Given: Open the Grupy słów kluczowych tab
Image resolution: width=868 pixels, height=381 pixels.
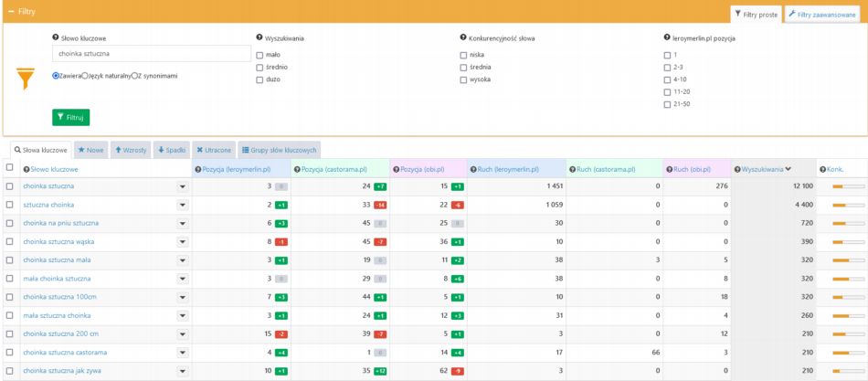Looking at the screenshot, I should point(280,149).
